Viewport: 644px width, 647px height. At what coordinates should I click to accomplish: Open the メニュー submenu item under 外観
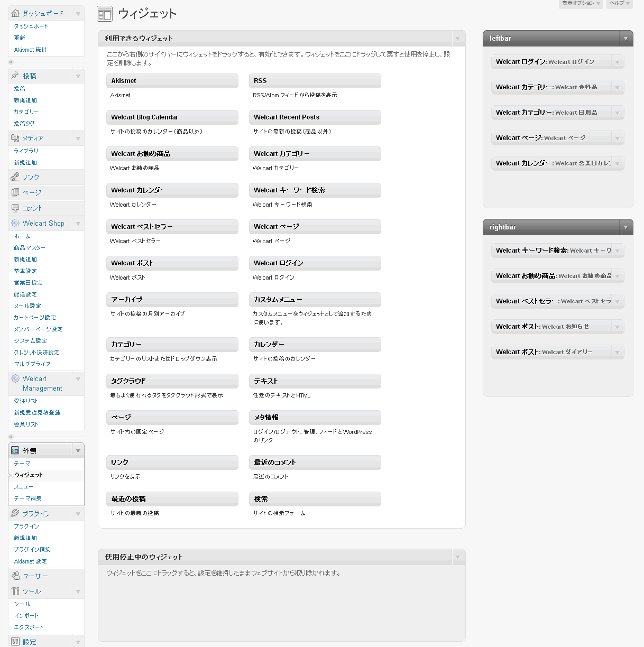pyautogui.click(x=24, y=487)
